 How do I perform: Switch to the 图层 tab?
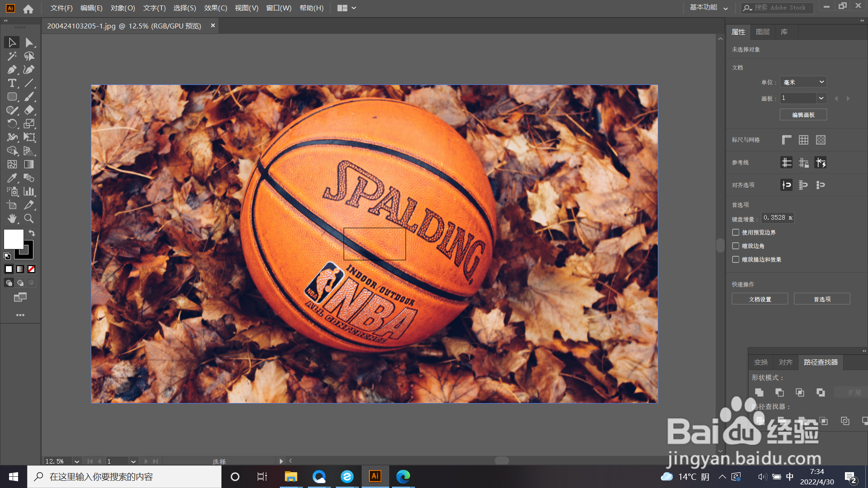point(763,32)
